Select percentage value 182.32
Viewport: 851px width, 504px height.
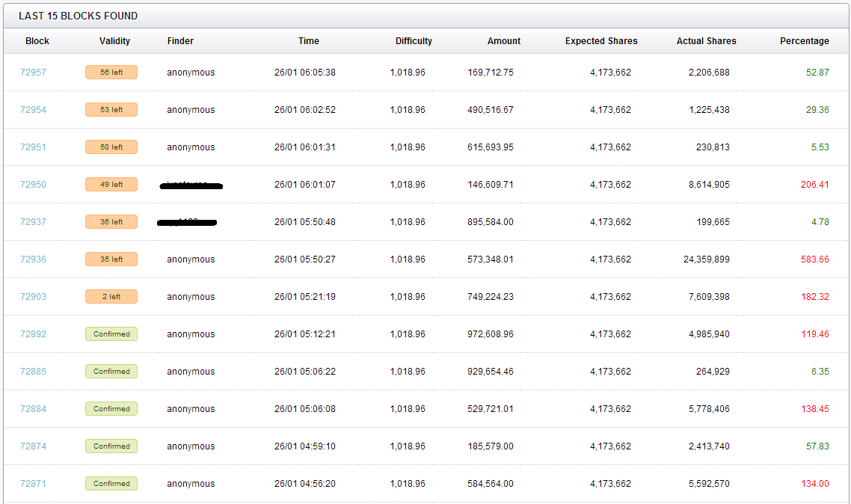814,297
